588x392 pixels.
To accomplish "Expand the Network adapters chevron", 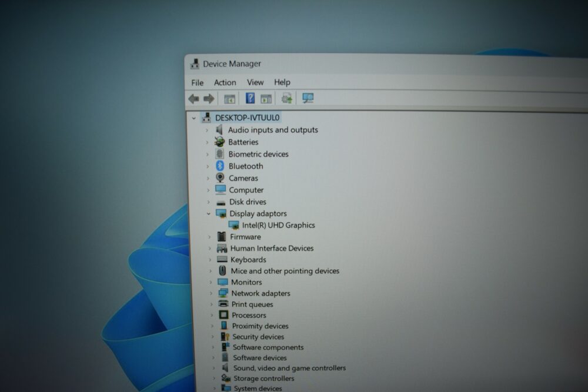I will tap(211, 293).
